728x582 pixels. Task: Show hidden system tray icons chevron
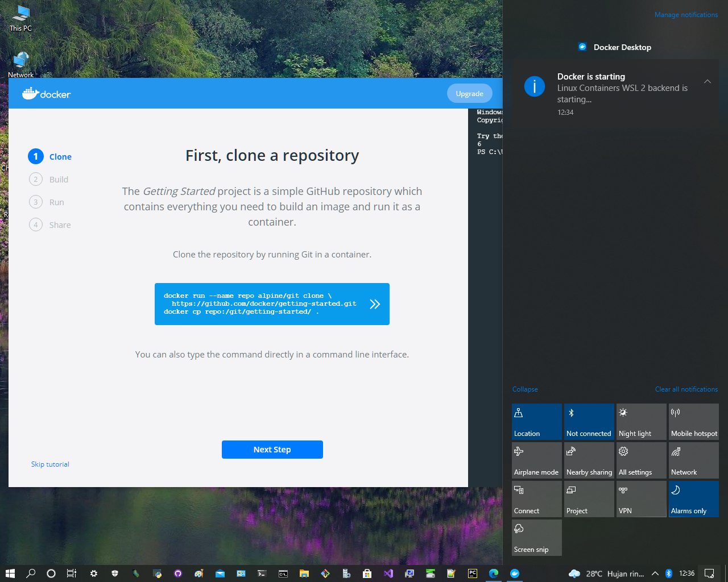(655, 573)
